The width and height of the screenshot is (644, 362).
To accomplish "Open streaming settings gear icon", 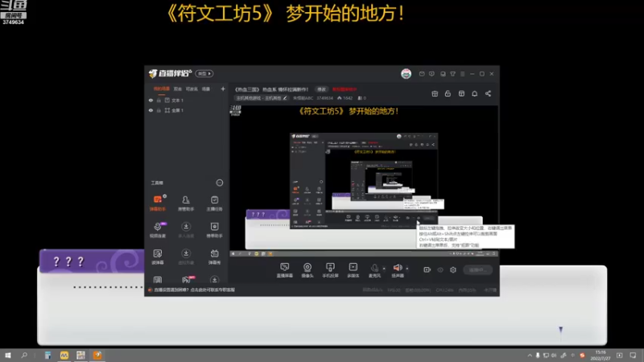I will click(x=453, y=269).
